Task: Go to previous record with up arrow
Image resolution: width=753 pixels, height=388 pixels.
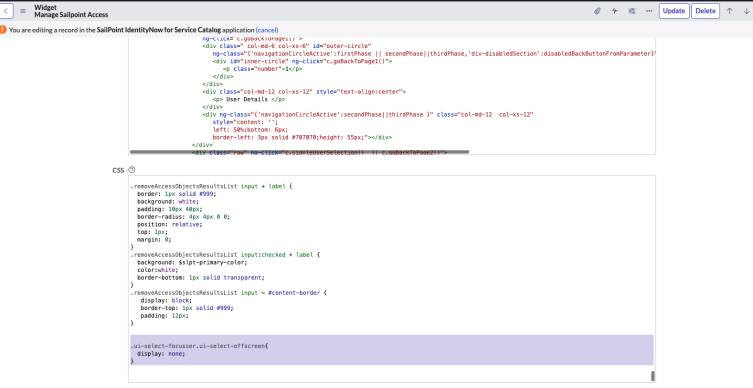Action: pos(729,11)
